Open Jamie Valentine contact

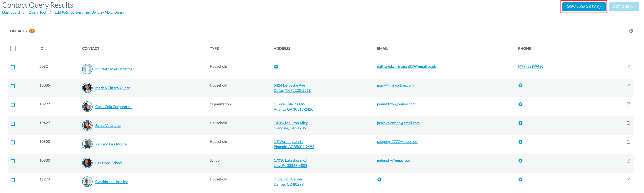(108, 125)
